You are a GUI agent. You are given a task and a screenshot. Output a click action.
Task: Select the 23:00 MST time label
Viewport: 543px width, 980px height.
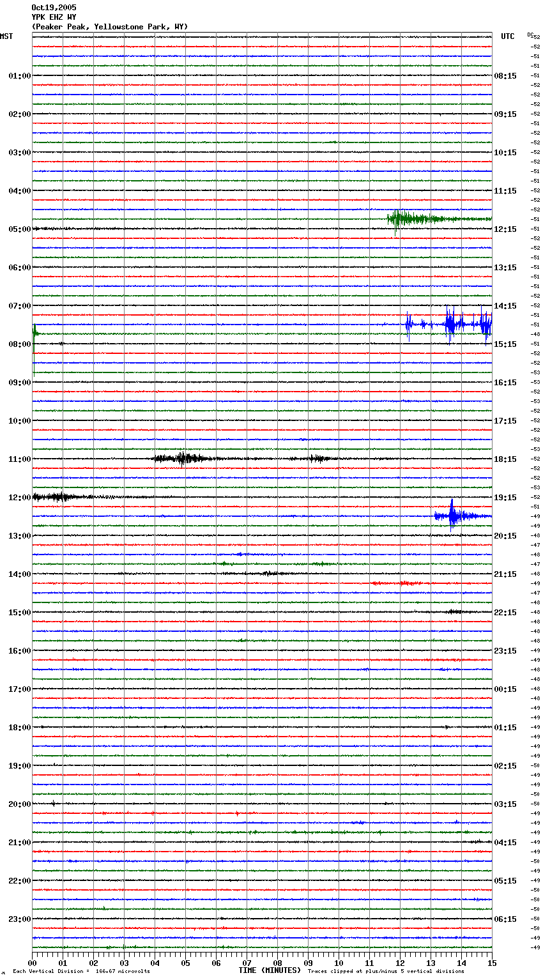click(x=20, y=919)
